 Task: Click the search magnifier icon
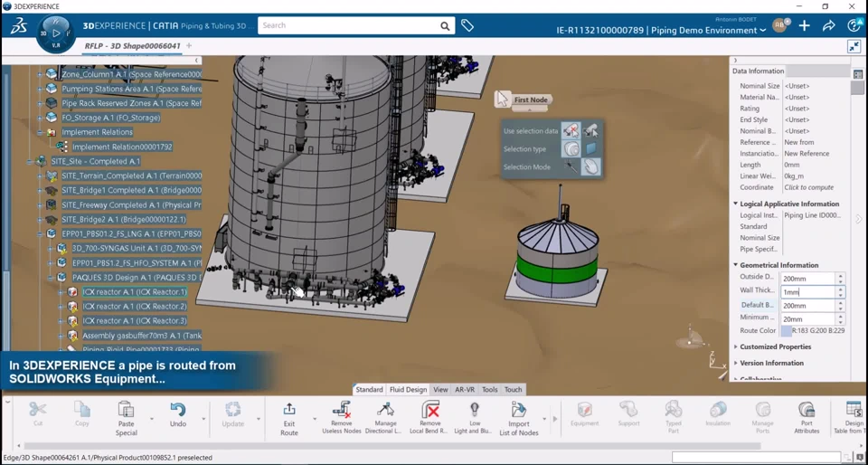coord(445,26)
